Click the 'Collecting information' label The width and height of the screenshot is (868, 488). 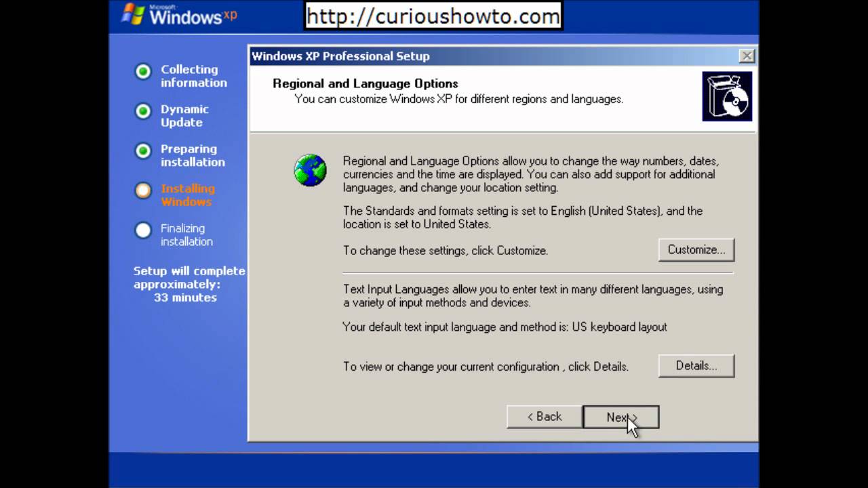tap(194, 76)
